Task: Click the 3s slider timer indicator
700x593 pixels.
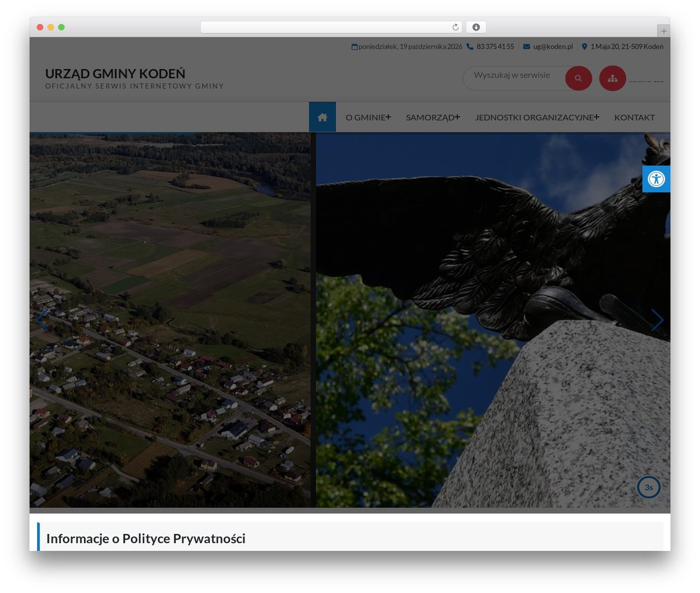Action: tap(649, 487)
